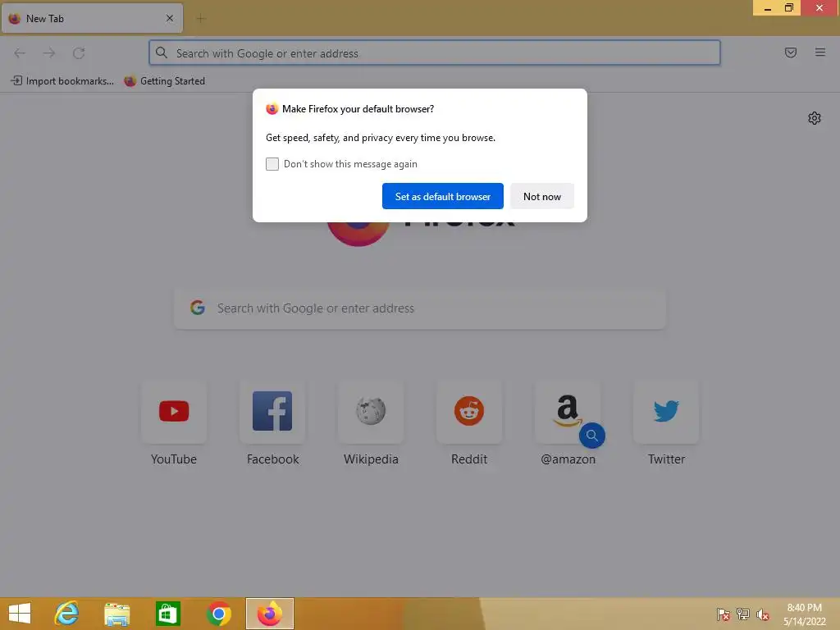Click Set as default browser button
This screenshot has height=630, width=840.
pyautogui.click(x=442, y=196)
